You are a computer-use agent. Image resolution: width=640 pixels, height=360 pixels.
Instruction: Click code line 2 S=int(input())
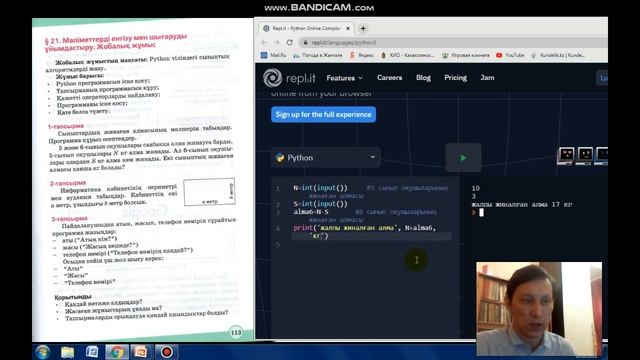click(320, 204)
